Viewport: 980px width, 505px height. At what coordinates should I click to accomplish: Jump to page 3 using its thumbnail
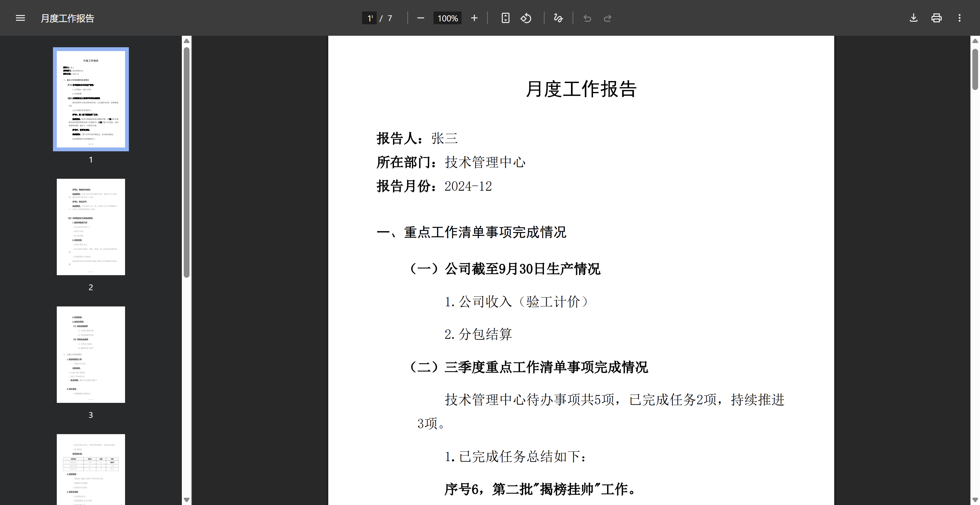(91, 354)
